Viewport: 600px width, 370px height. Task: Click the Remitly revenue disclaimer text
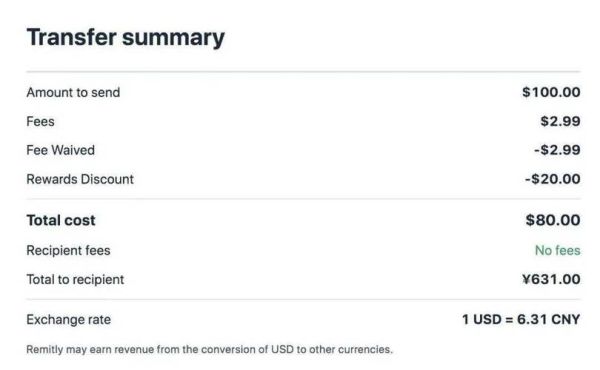point(209,350)
